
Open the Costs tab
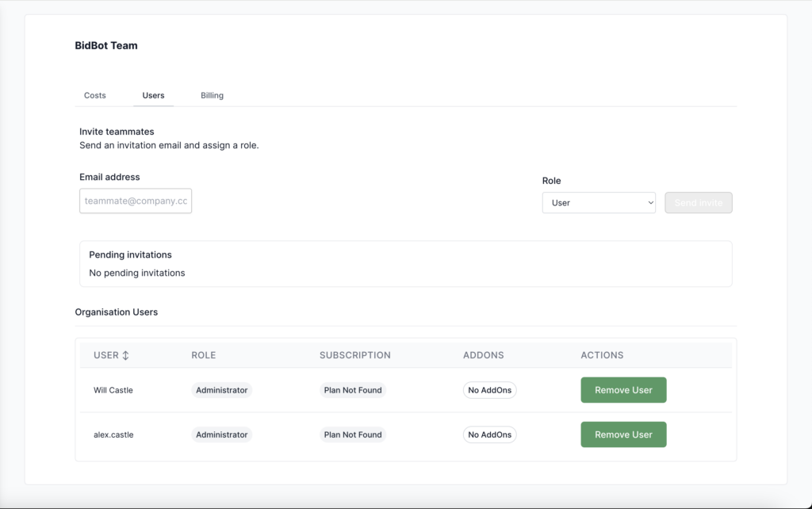(x=95, y=95)
